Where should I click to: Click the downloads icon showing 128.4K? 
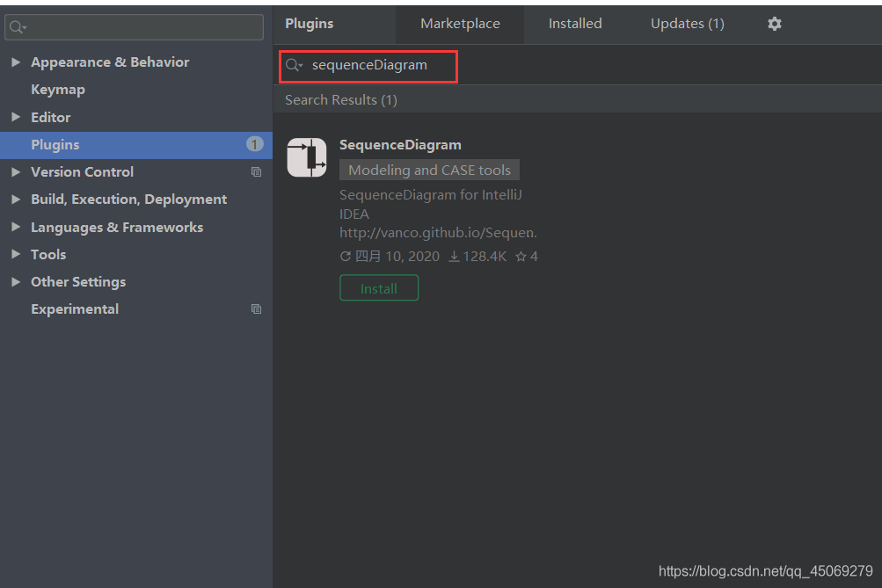[454, 257]
